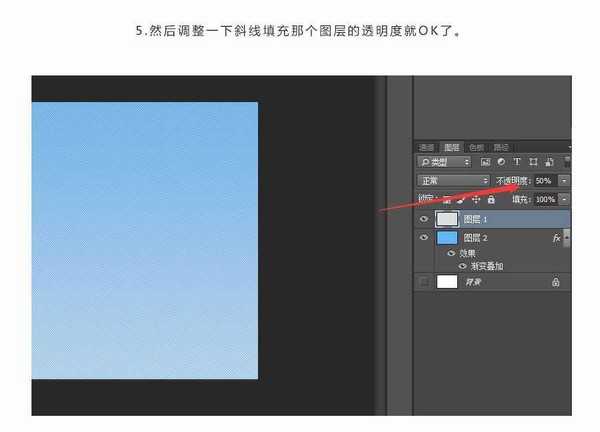This screenshot has width=600, height=432.
Task: Click the lock transparent pixels icon
Action: (x=447, y=199)
